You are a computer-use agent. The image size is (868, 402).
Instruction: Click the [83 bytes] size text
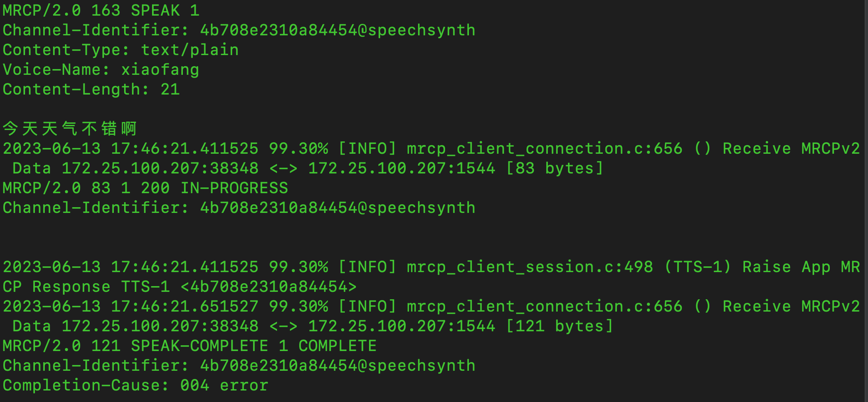coord(555,169)
